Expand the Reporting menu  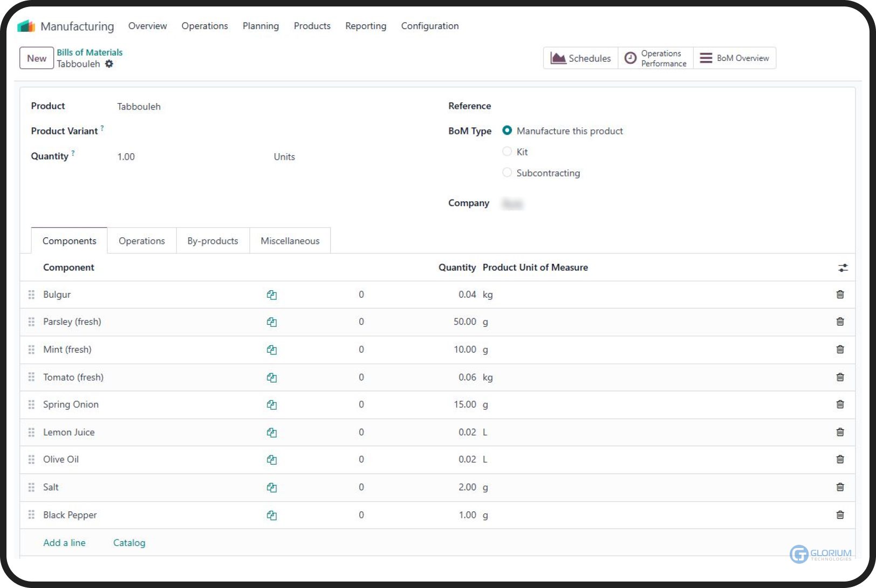point(366,26)
